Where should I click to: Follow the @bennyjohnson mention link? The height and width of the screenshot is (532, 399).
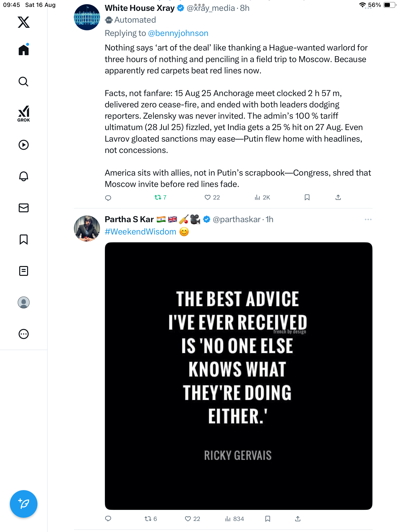point(178,33)
